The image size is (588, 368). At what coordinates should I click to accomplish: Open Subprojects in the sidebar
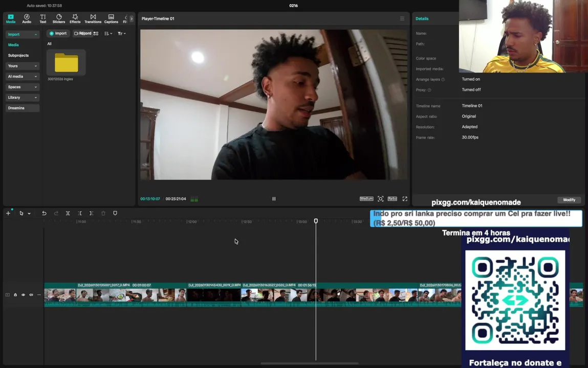(x=18, y=55)
